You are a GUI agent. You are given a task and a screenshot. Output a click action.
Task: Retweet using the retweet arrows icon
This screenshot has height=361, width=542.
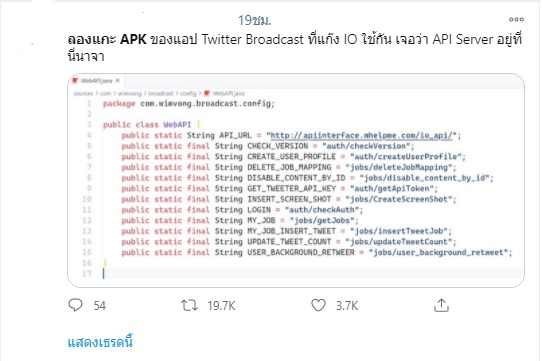[x=189, y=305]
